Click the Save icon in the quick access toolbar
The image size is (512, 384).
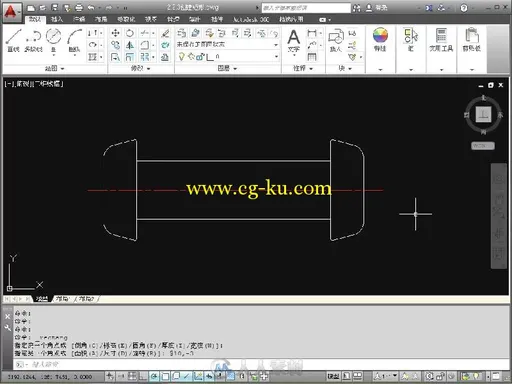54,7
